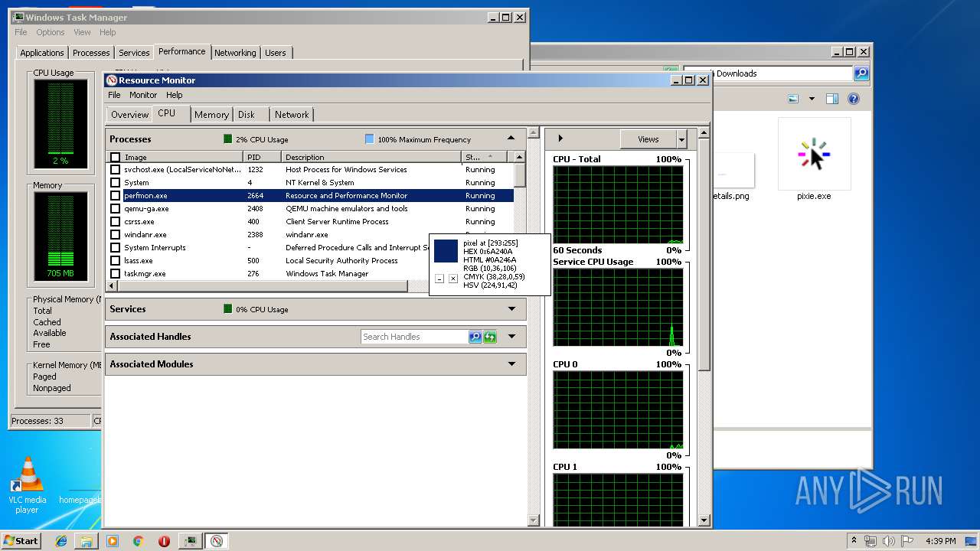This screenshot has width=980, height=551.
Task: Check the System process checkbox
Action: (116, 183)
